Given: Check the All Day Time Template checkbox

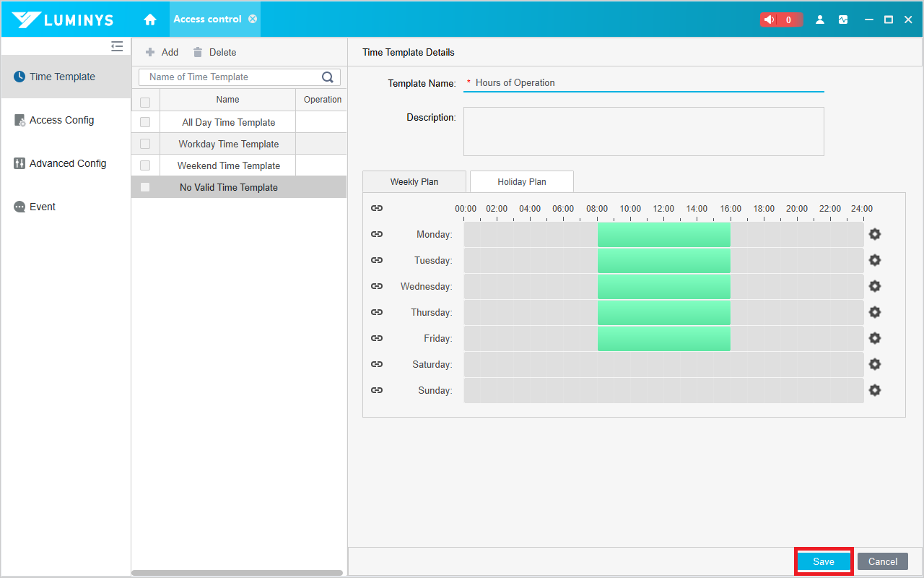Looking at the screenshot, I should coord(145,122).
